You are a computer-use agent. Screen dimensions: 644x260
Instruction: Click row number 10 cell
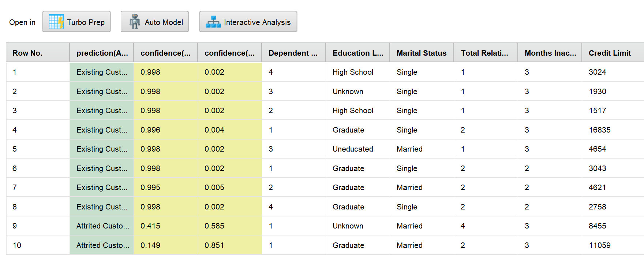[x=38, y=245]
